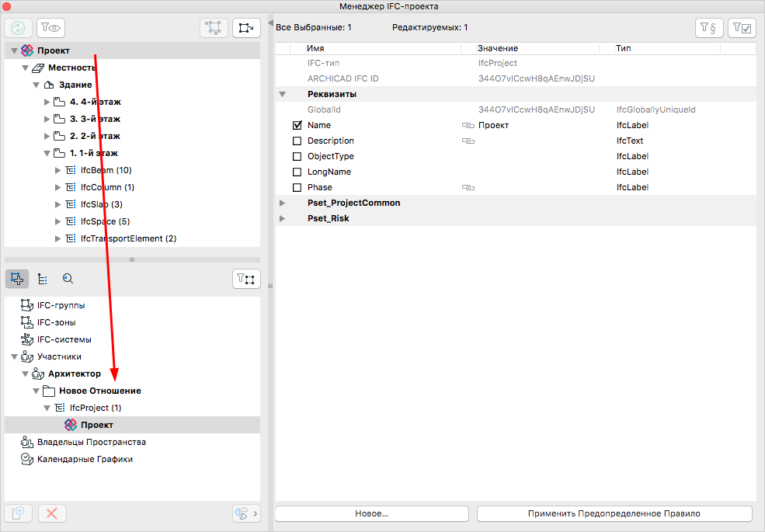Click the vertical splitter handle beside the panels
The image size is (765, 532).
pyautogui.click(x=270, y=286)
